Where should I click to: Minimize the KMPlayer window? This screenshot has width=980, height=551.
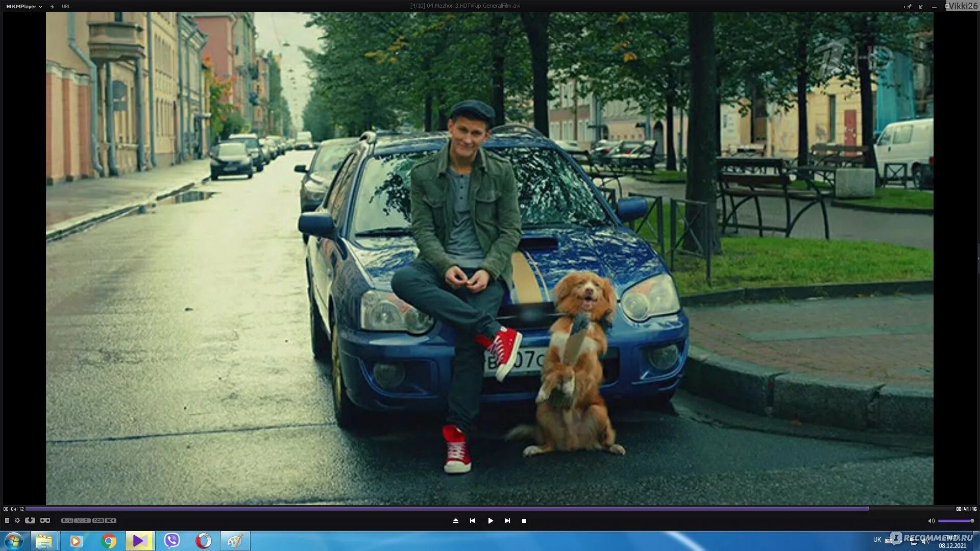[x=934, y=7]
